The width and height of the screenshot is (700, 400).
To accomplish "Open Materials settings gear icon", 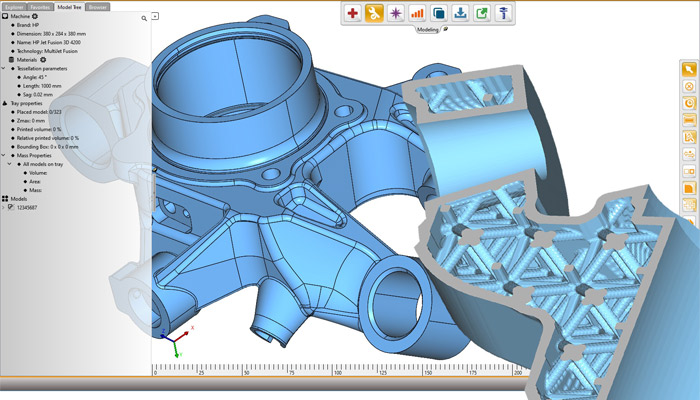I will point(43,59).
